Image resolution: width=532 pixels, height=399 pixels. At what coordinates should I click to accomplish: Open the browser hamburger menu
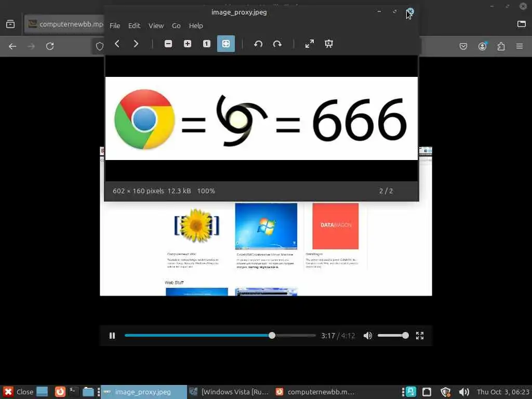pos(520,46)
